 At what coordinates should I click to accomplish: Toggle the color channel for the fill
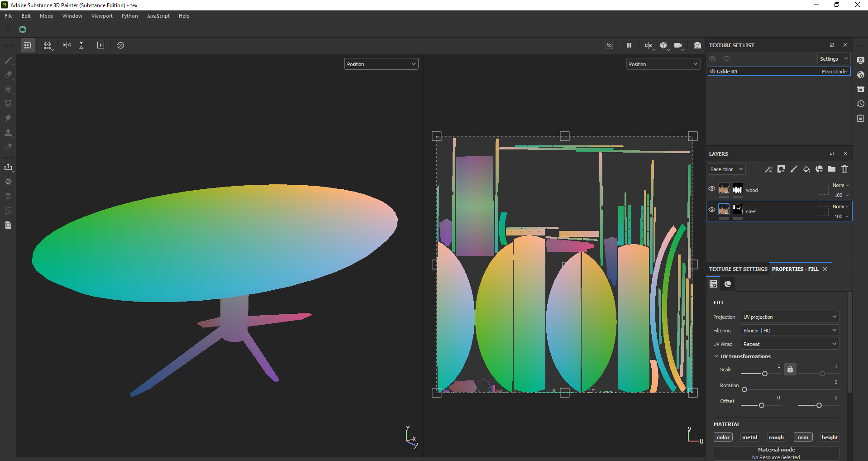pyautogui.click(x=723, y=437)
